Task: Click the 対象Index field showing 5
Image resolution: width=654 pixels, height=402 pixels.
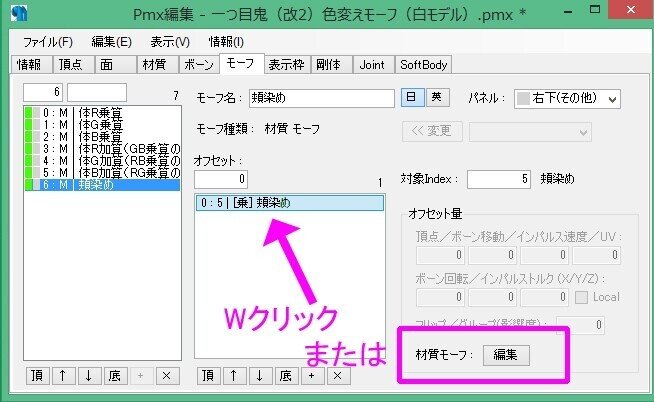Action: [x=499, y=179]
